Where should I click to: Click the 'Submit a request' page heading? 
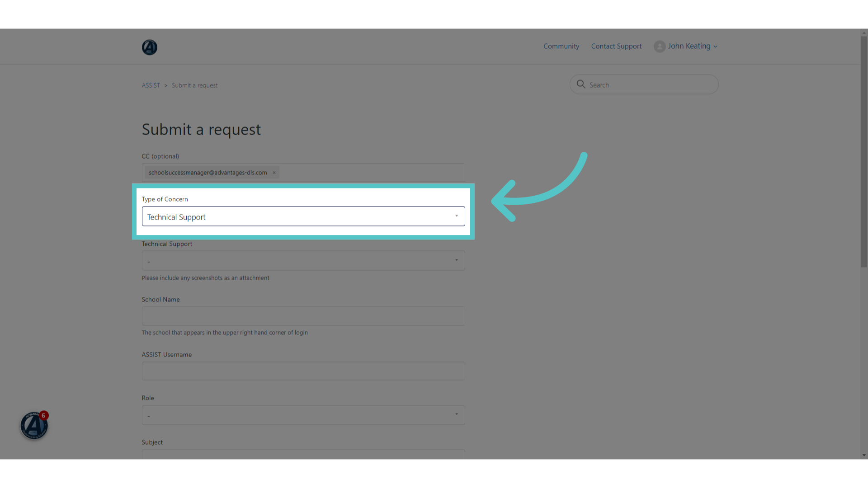click(x=201, y=130)
